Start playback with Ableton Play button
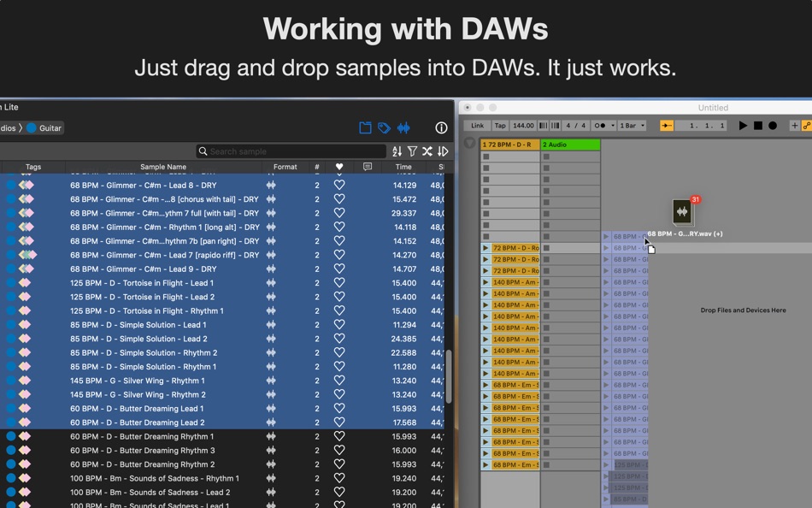 [743, 126]
